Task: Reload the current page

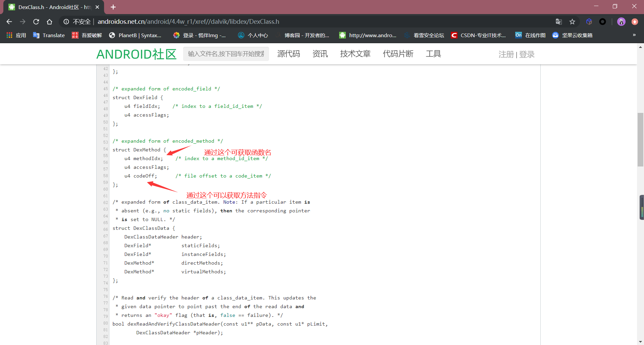Action: (36, 22)
